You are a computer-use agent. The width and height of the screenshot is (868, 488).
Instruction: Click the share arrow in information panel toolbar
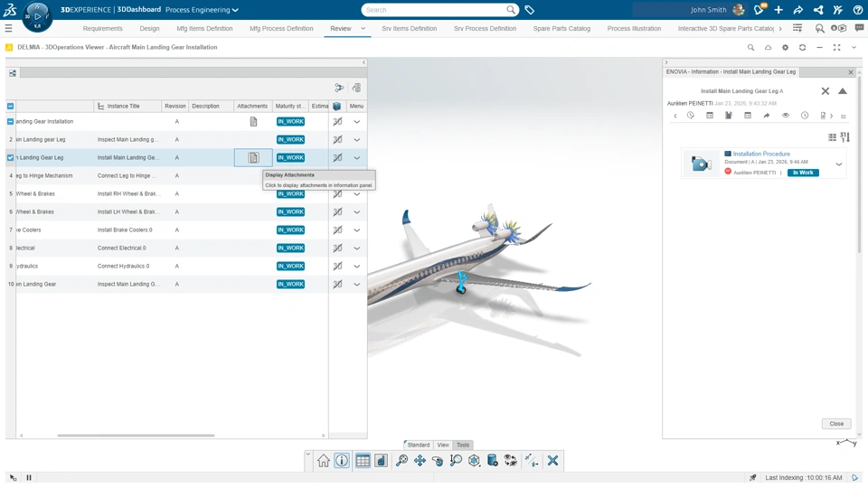[766, 116]
